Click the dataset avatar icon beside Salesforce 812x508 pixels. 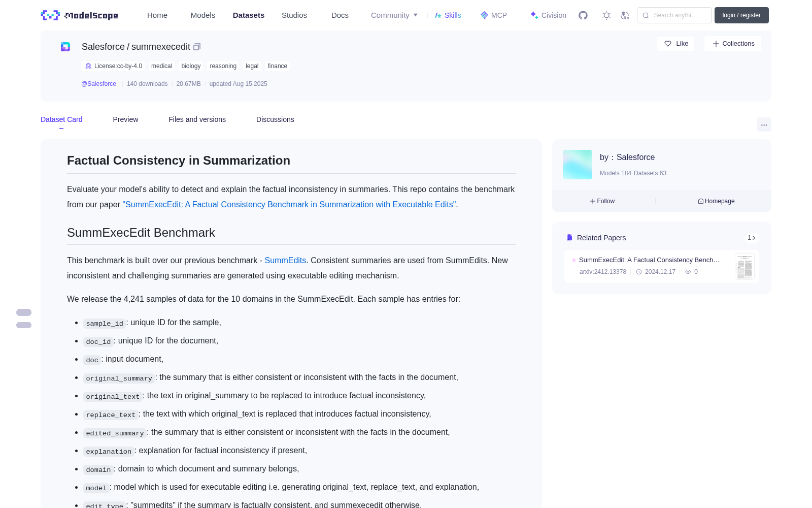pos(65,47)
